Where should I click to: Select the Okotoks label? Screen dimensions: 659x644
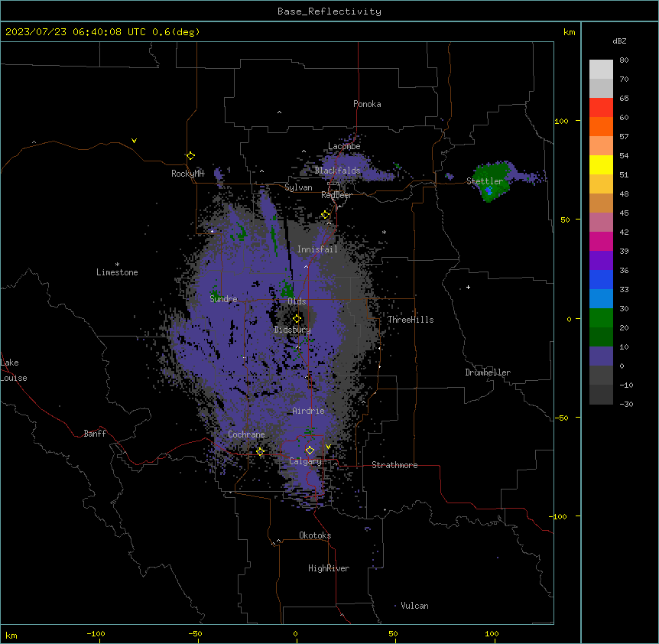click(x=315, y=535)
